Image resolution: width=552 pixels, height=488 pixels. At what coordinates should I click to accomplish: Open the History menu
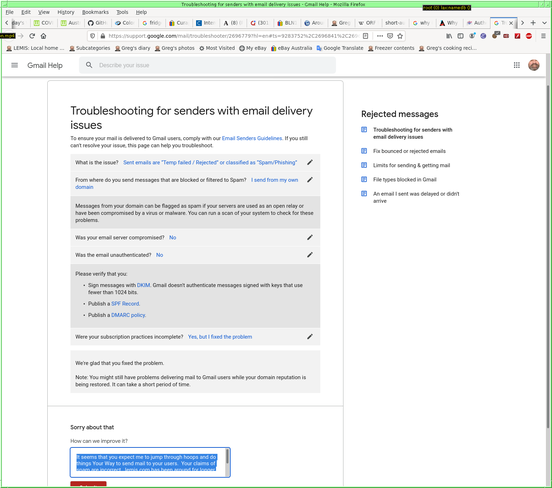pos(66,12)
